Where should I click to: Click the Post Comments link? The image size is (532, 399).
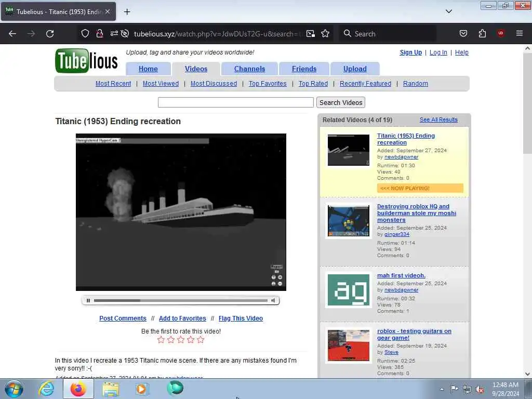[123, 318]
